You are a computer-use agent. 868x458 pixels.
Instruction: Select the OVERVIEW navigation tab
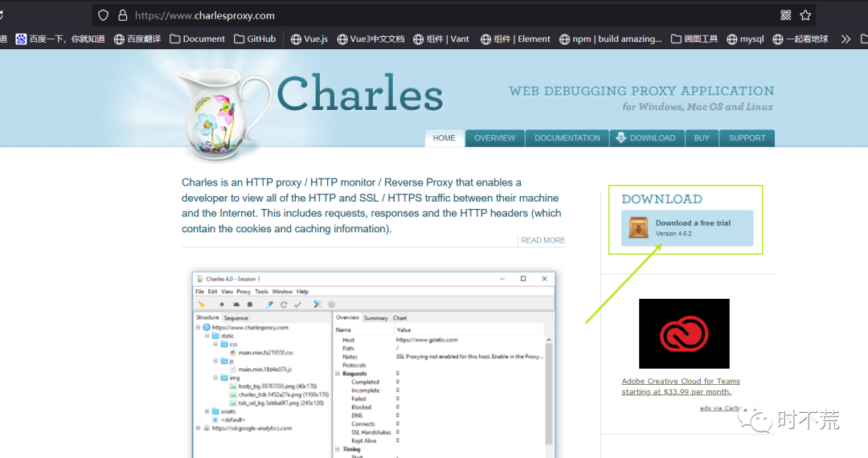pyautogui.click(x=495, y=138)
